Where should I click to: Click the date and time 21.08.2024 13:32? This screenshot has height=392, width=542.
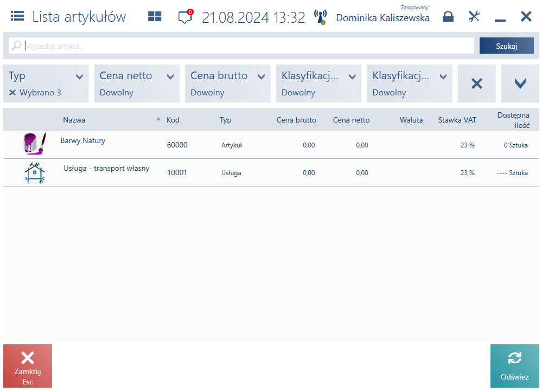[x=253, y=17]
